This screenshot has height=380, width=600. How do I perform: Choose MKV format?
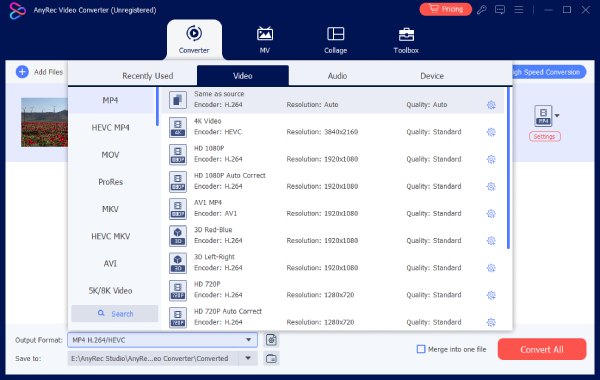tap(111, 209)
